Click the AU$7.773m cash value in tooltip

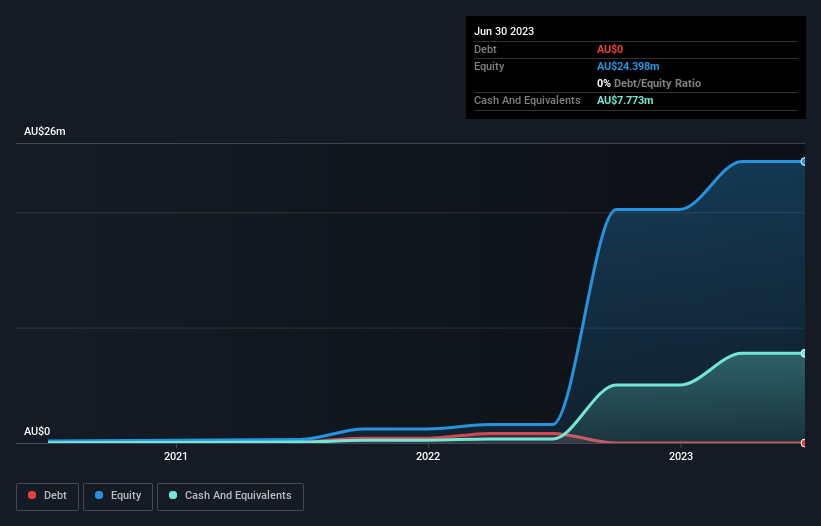click(x=625, y=100)
